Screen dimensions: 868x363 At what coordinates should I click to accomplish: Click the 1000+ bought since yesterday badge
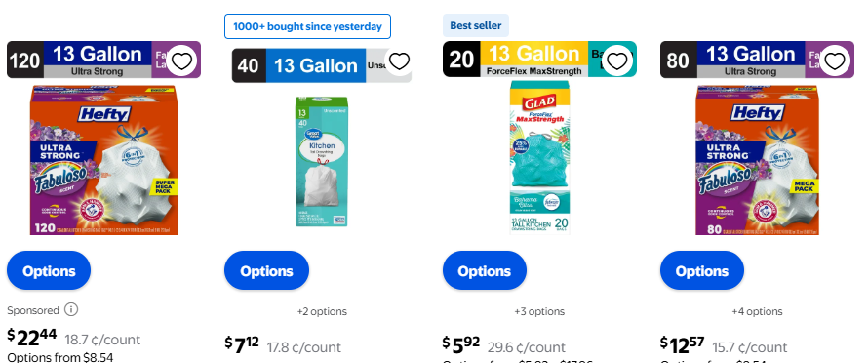pos(307,26)
